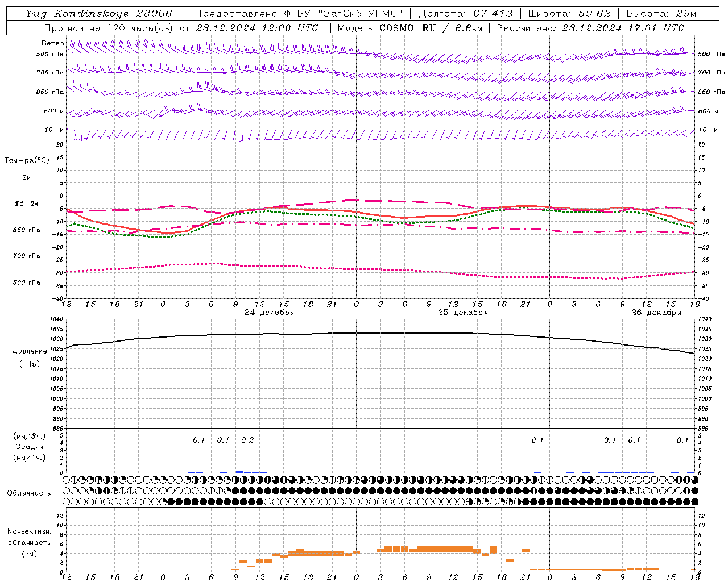Click the Давление pressure panel label
Screen dimensions: 728x582
coord(30,351)
